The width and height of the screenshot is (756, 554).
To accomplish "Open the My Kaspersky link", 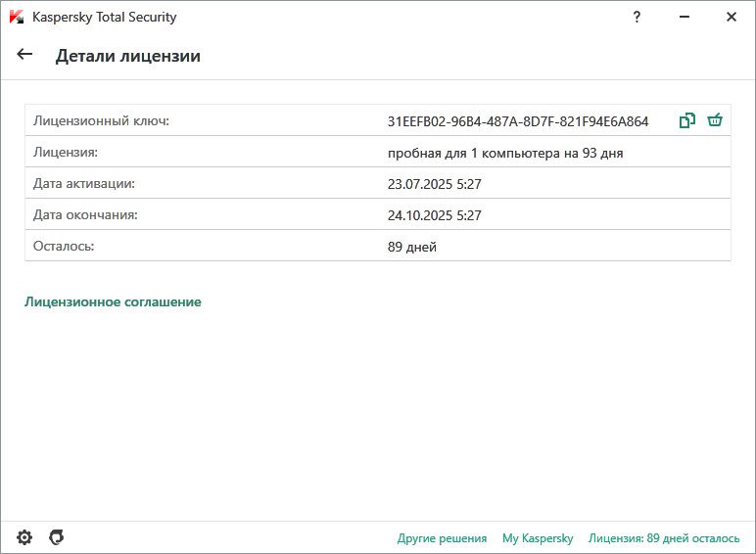I will pyautogui.click(x=538, y=538).
